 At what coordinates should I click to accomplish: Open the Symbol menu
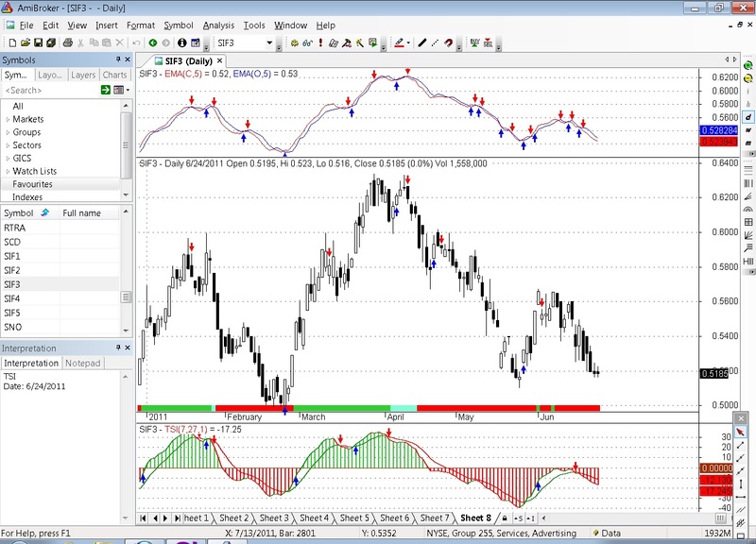pyautogui.click(x=179, y=25)
